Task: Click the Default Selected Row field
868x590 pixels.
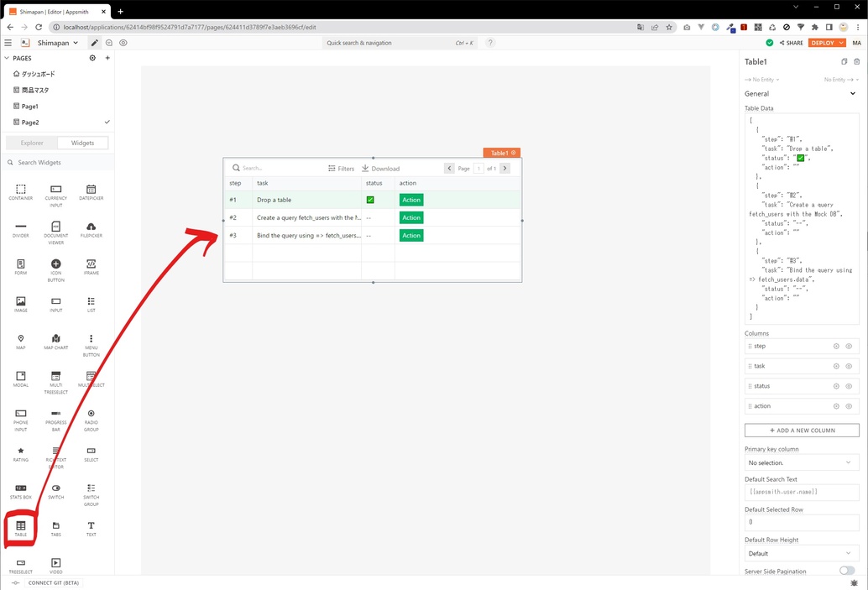Action: click(x=802, y=522)
